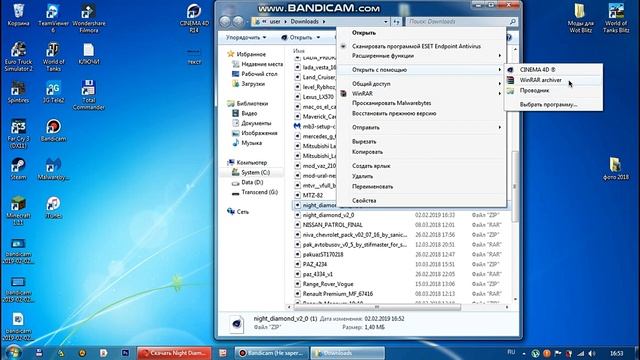Launch iTunes desktop shortcut
This screenshot has height=360, width=640.
(53, 207)
